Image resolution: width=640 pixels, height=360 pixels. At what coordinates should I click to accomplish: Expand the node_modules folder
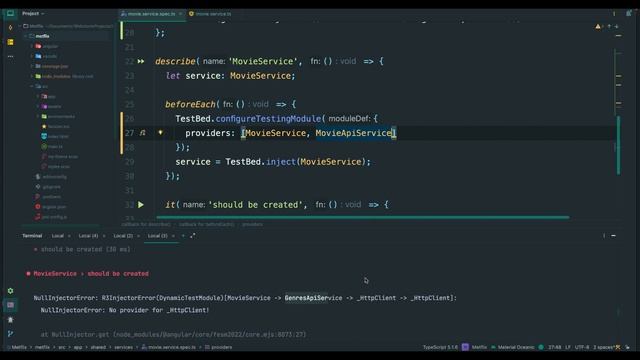coord(32,76)
